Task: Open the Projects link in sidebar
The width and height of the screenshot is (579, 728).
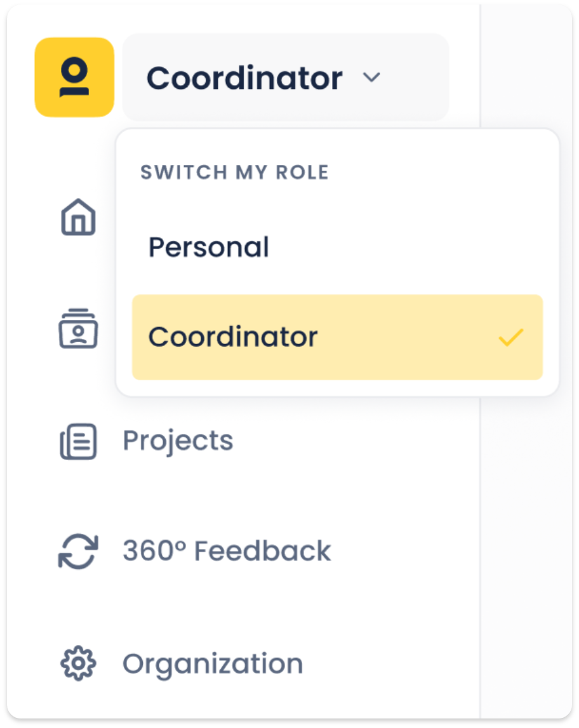Action: click(x=178, y=441)
